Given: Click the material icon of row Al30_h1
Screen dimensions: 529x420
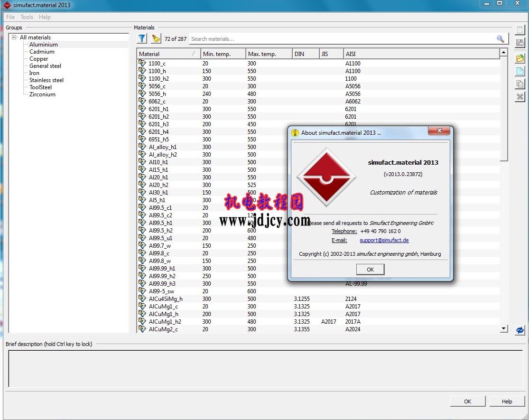Looking at the screenshot, I should coord(142,192).
